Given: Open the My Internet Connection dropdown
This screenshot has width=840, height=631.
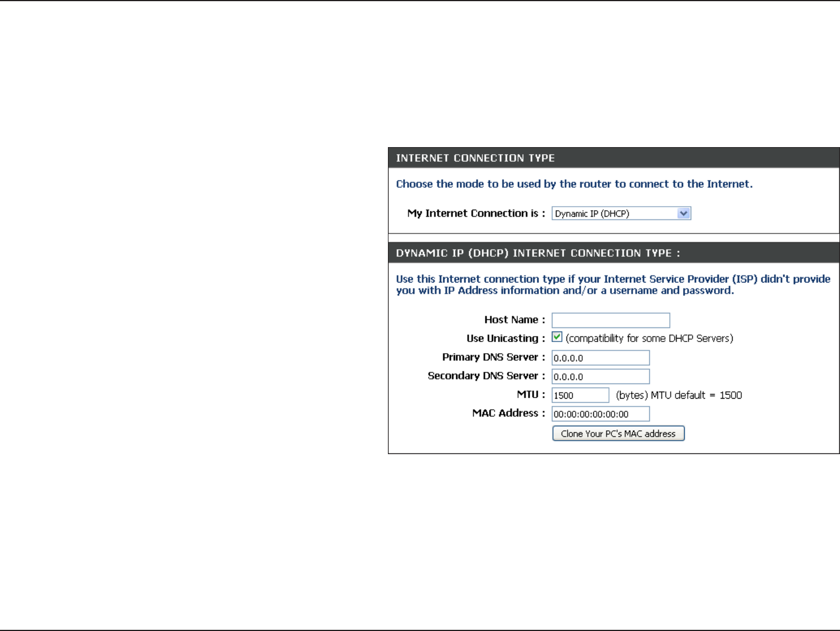Looking at the screenshot, I should pyautogui.click(x=621, y=214).
